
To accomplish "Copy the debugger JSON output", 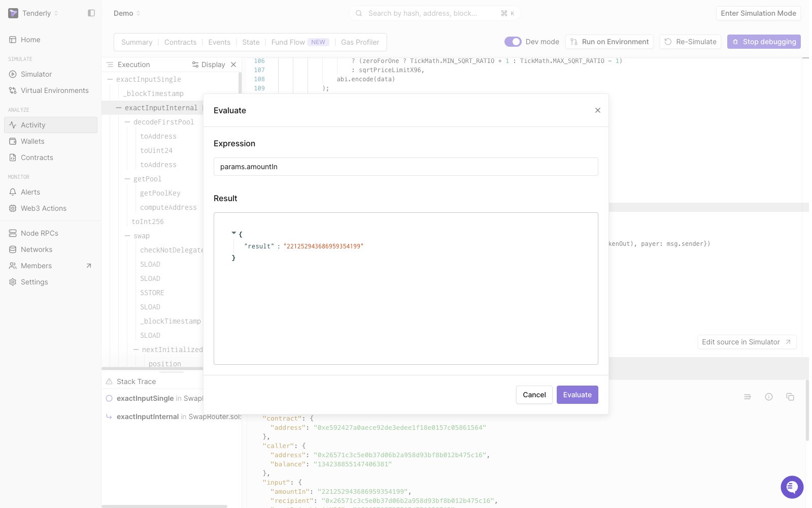I will pyautogui.click(x=790, y=397).
